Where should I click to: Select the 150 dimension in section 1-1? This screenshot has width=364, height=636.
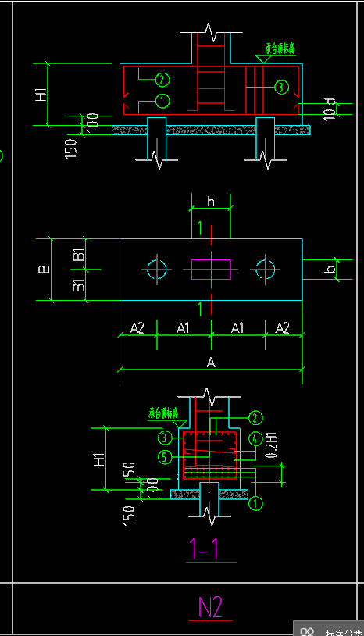[129, 516]
